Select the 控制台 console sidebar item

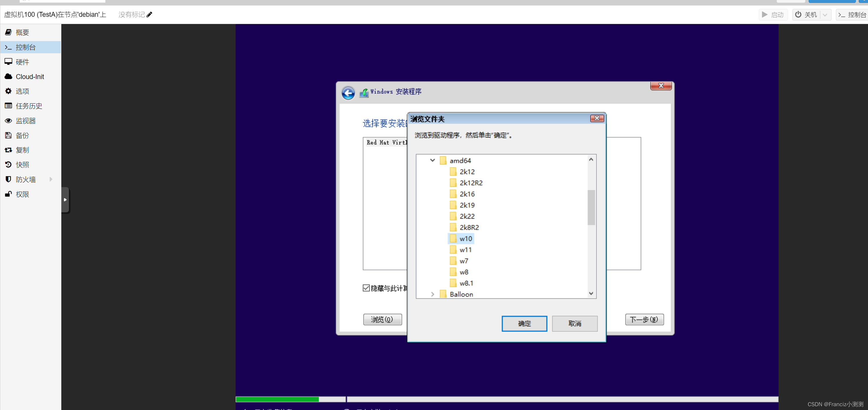tap(30, 47)
